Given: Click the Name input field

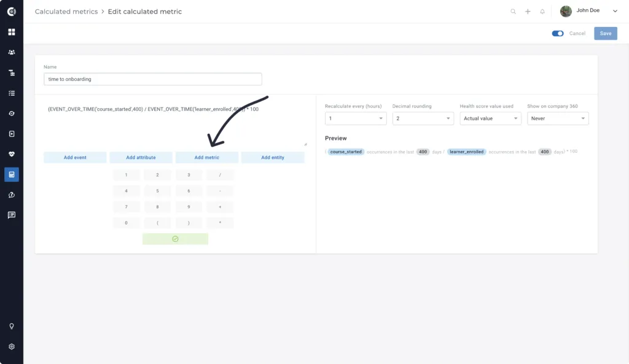Looking at the screenshot, I should click(153, 79).
